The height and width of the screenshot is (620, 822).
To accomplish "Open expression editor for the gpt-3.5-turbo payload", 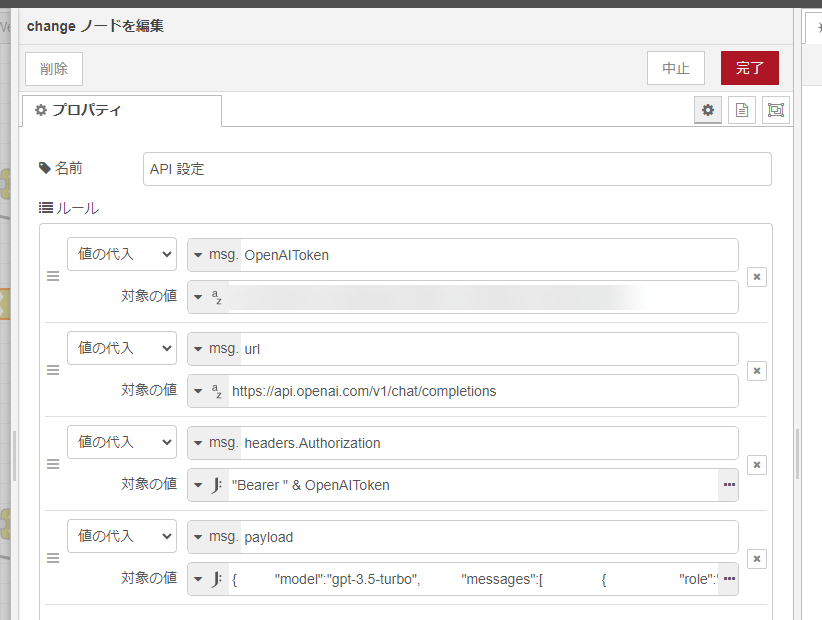I will click(729, 578).
